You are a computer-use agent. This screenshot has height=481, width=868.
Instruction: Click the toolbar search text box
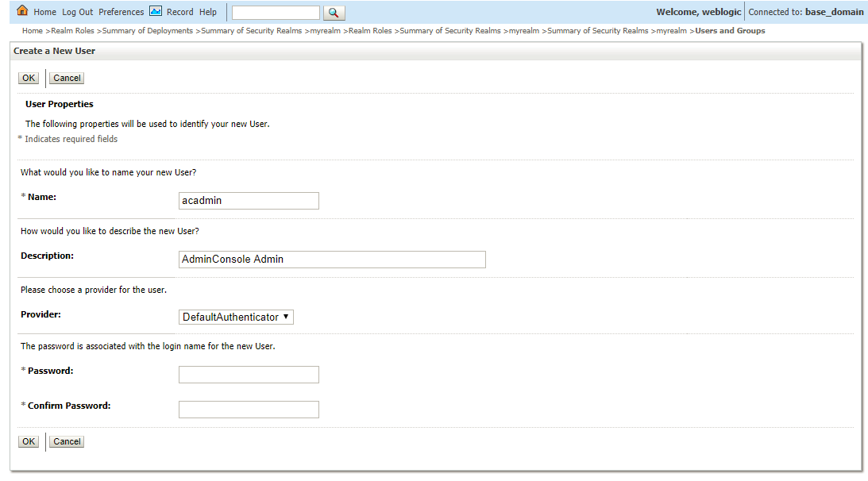click(276, 12)
